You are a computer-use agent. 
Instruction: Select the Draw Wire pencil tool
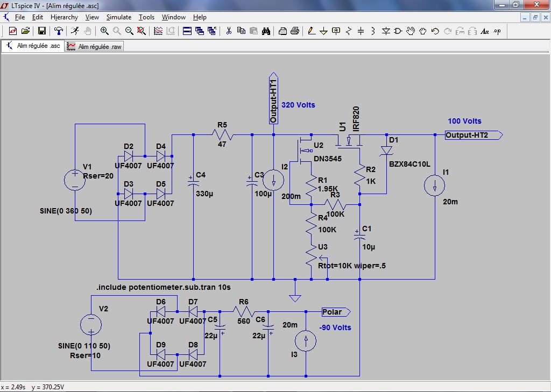[x=312, y=31]
